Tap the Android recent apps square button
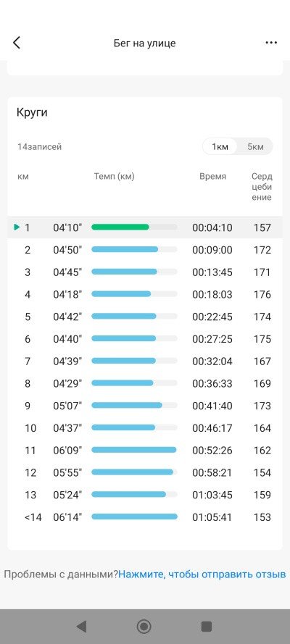290x644 pixels. [x=206, y=627]
